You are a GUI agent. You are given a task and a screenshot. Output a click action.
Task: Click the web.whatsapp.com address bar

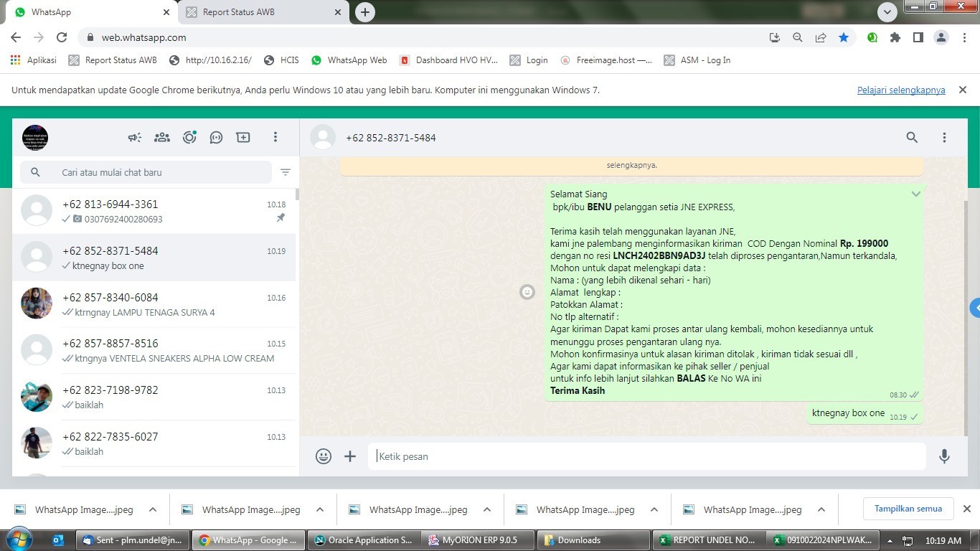coord(423,37)
